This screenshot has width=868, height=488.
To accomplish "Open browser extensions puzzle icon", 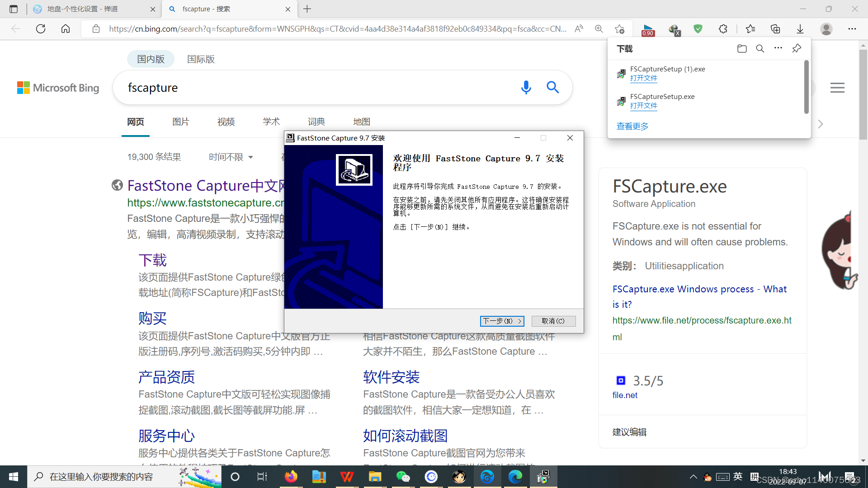I will (723, 29).
